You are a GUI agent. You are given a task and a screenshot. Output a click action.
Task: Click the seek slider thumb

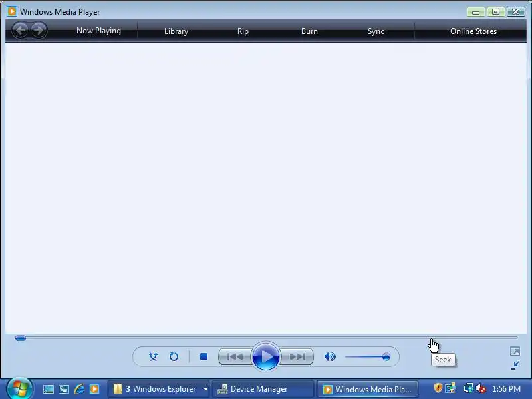coord(21,338)
